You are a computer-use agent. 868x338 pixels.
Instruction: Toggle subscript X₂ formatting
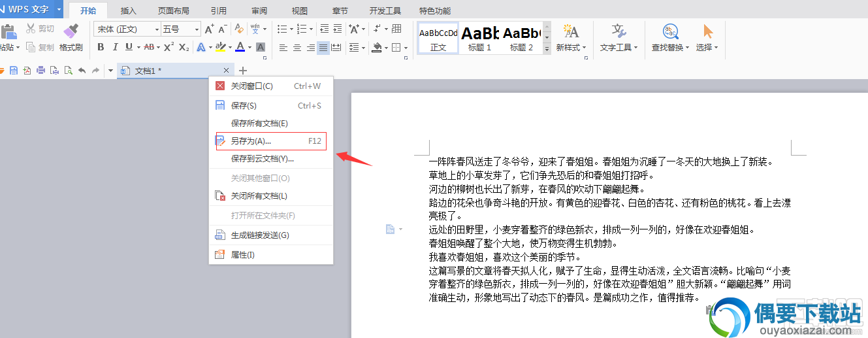point(184,47)
